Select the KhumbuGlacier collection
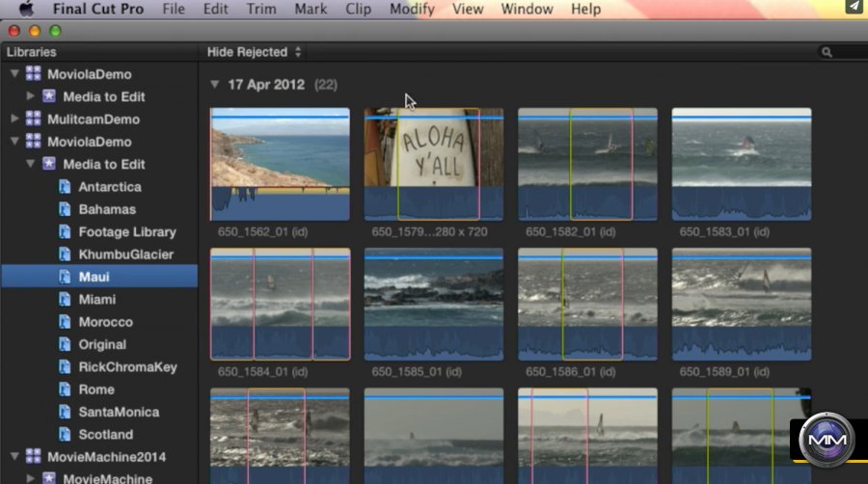This screenshot has width=868, height=484. tap(125, 254)
